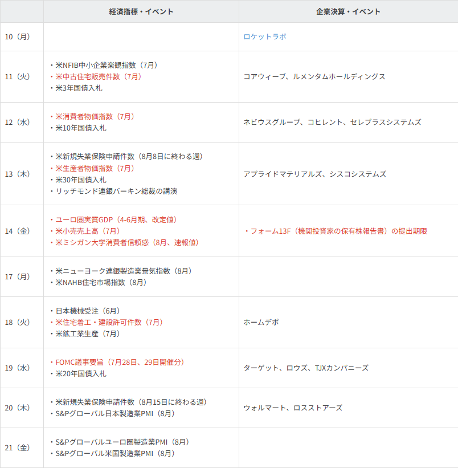
Task: Click 米NFIB中小企業楽観指数（7月）
Action: (x=104, y=65)
